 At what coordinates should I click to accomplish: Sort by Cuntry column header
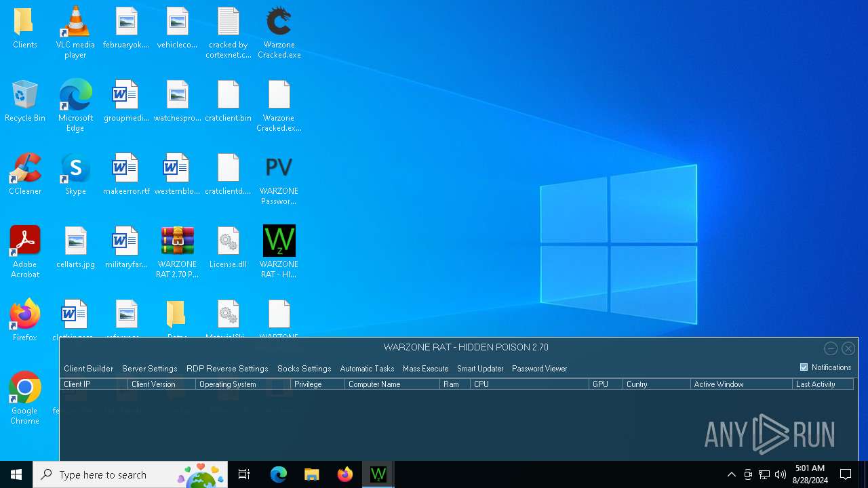656,384
